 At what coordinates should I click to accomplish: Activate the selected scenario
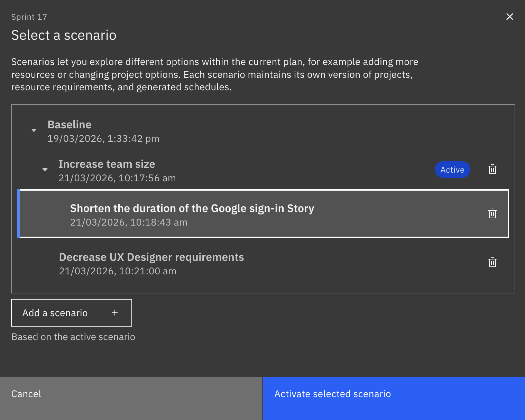pyautogui.click(x=394, y=399)
